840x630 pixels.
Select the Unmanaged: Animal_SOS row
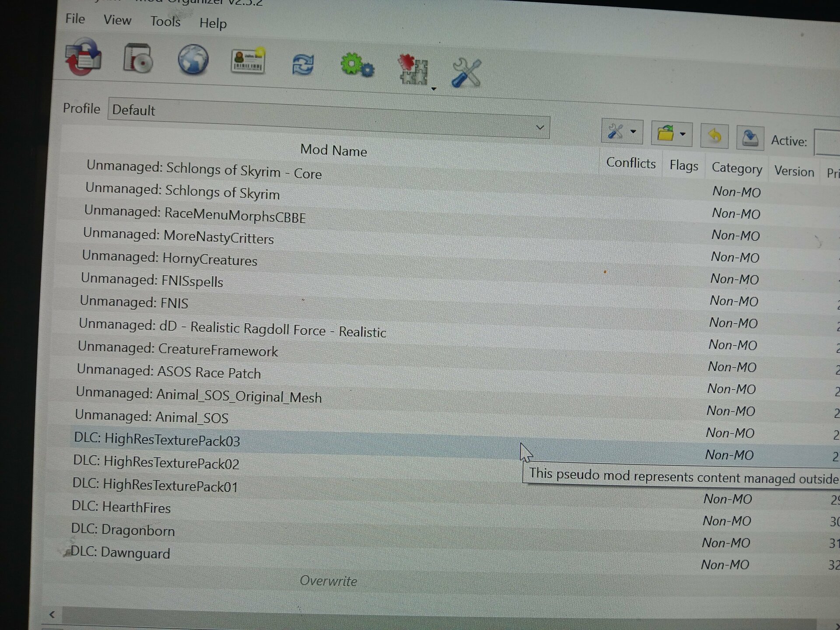151,416
